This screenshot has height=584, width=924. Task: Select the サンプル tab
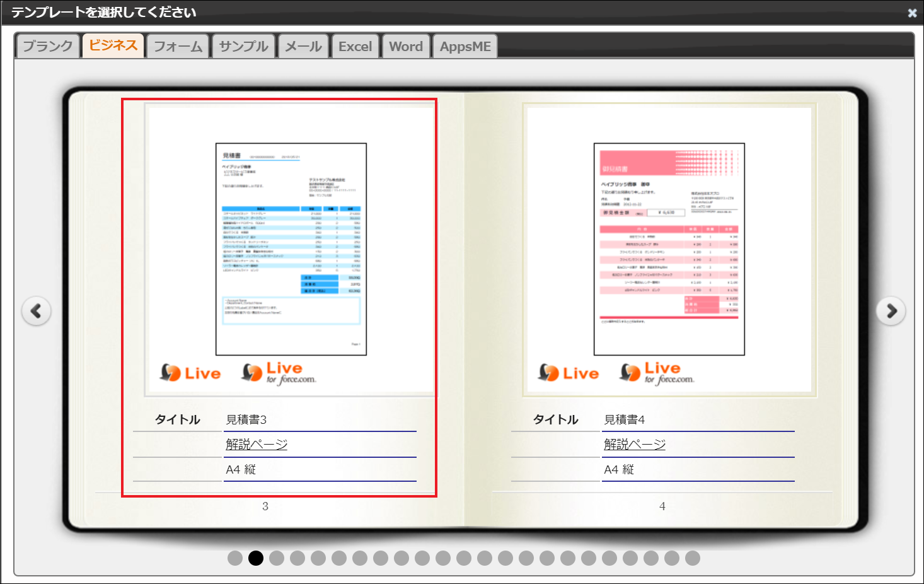click(x=243, y=47)
